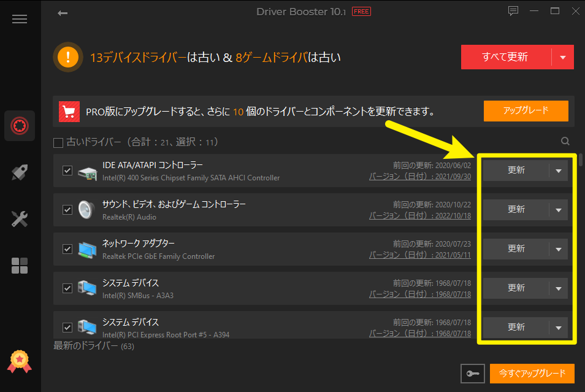Open update options arrow for SATA AHCI Controller
This screenshot has height=392, width=585.
[x=559, y=171]
